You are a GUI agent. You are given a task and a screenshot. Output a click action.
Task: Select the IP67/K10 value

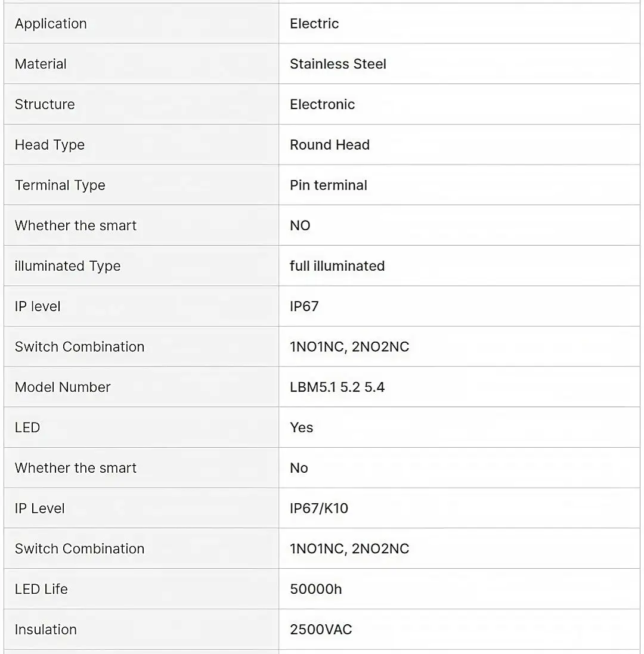click(x=318, y=509)
